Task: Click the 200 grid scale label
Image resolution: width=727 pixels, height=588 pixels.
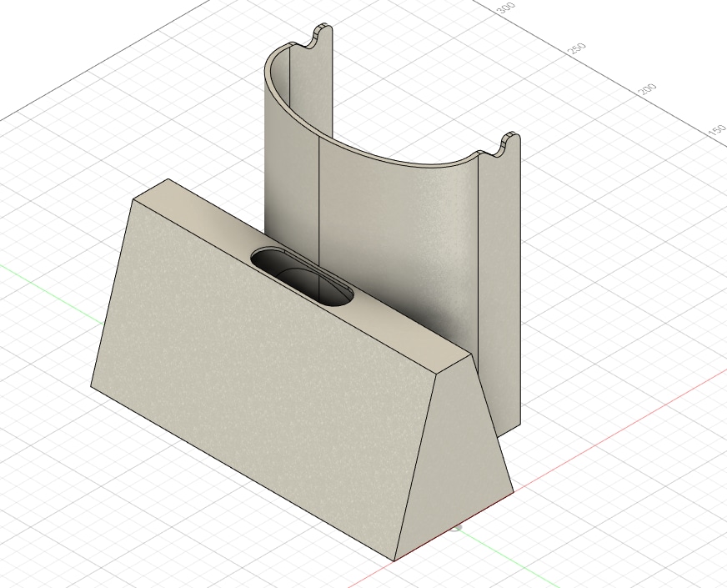Action: coord(647,89)
